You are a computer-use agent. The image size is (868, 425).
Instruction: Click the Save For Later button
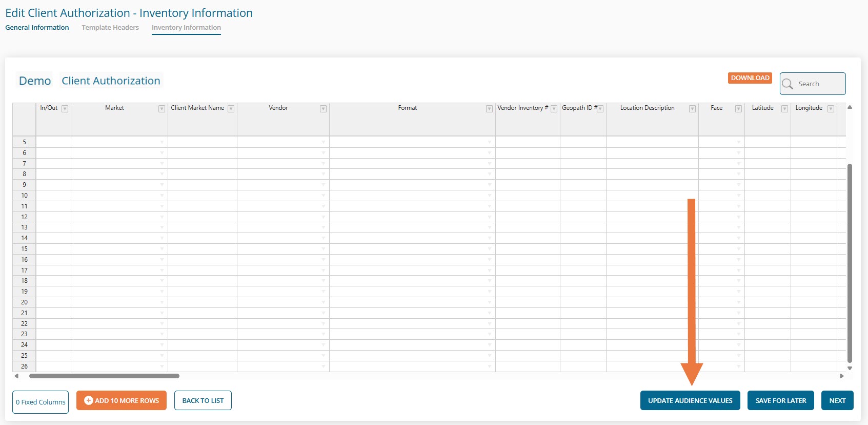click(x=780, y=401)
